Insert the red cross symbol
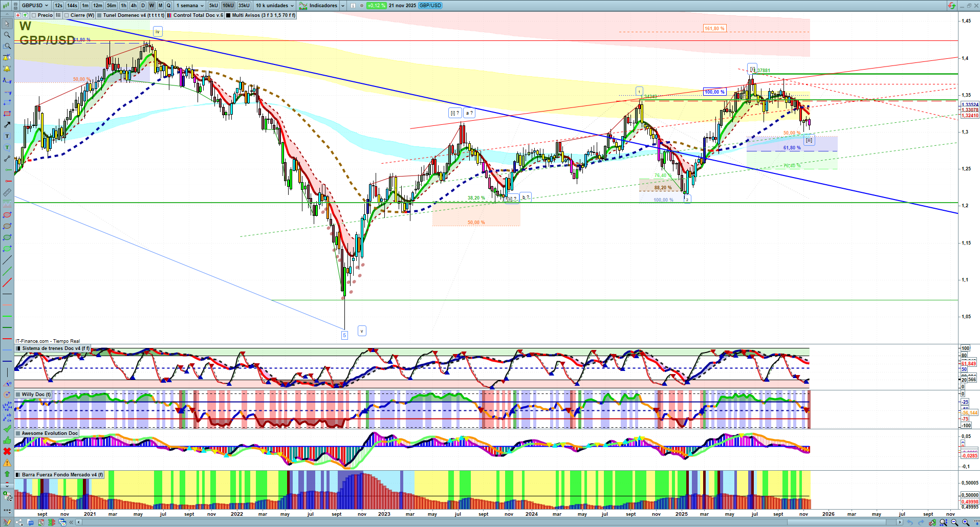 (7, 451)
